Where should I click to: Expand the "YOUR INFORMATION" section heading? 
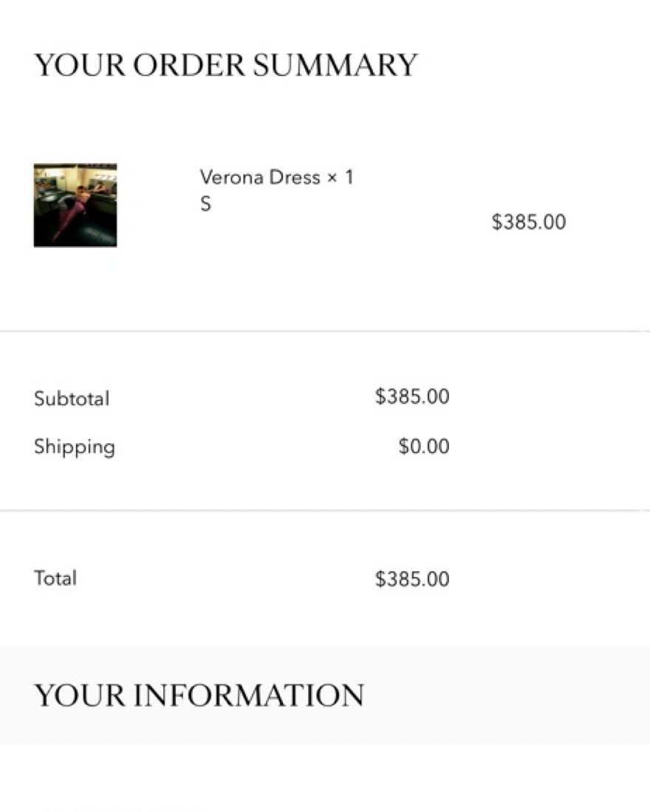pos(199,695)
